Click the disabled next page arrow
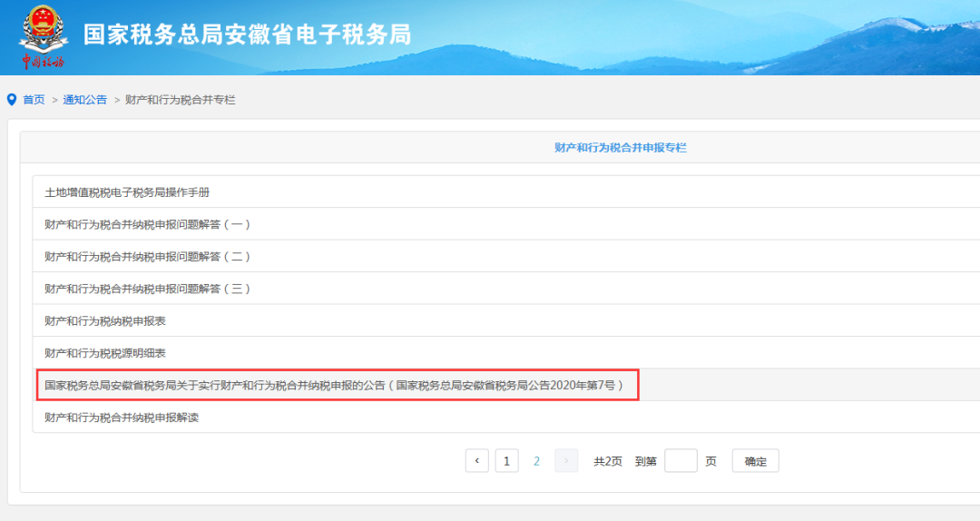The height and width of the screenshot is (521, 980). tap(566, 461)
